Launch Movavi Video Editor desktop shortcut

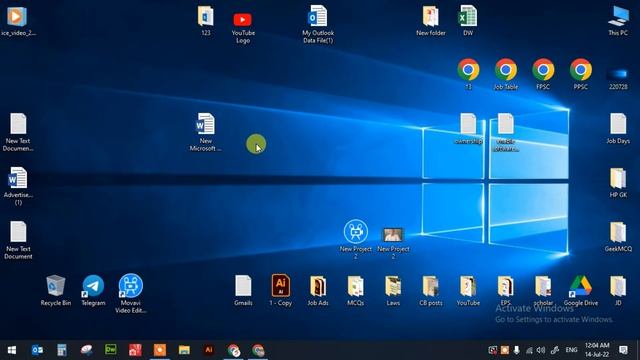[x=131, y=285]
